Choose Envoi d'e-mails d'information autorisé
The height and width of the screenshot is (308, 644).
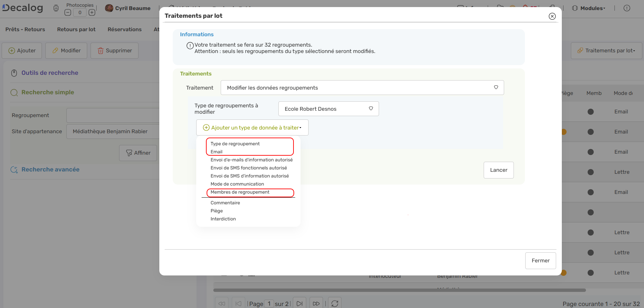point(252,160)
